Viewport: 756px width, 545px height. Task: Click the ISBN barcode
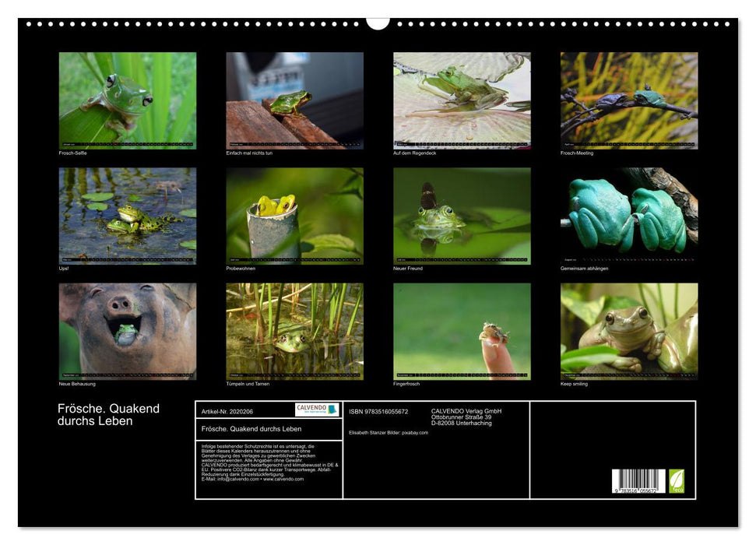coord(638,481)
